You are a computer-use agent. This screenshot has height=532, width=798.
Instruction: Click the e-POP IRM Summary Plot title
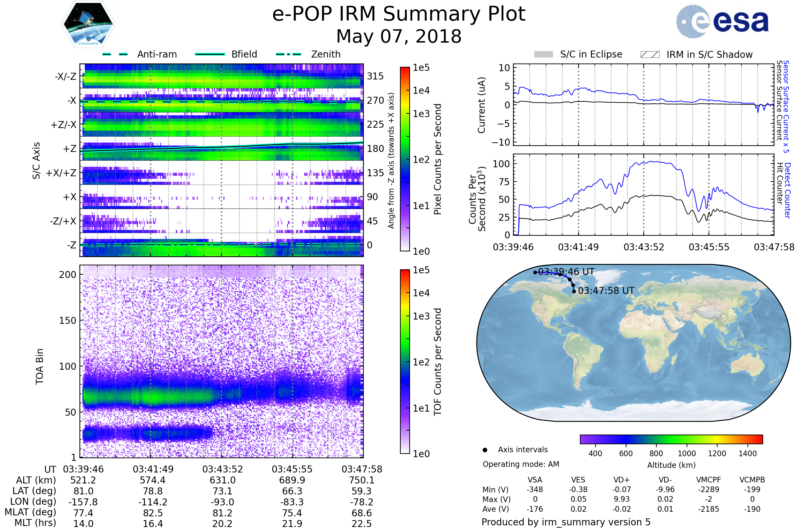[x=399, y=14]
